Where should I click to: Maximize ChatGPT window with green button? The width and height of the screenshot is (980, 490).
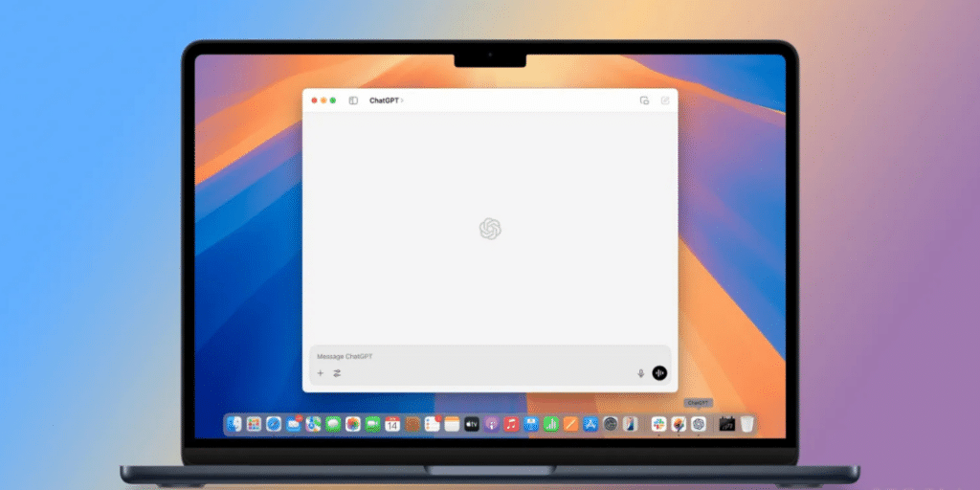(x=333, y=100)
